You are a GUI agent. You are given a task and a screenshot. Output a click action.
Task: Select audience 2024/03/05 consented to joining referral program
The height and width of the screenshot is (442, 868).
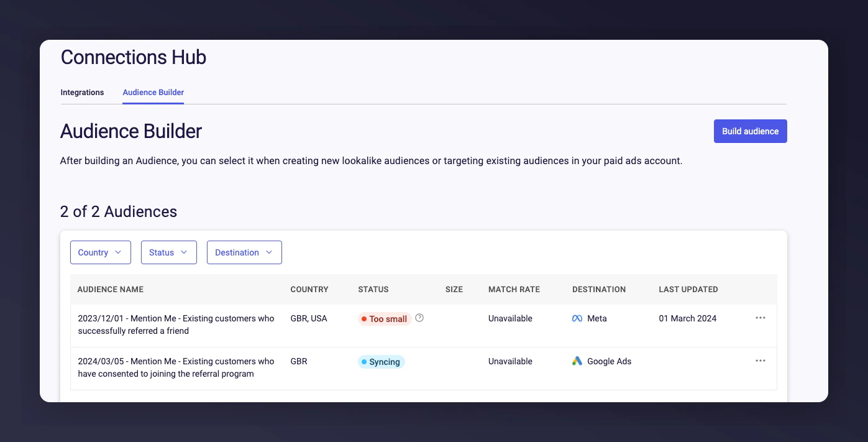tap(176, 367)
